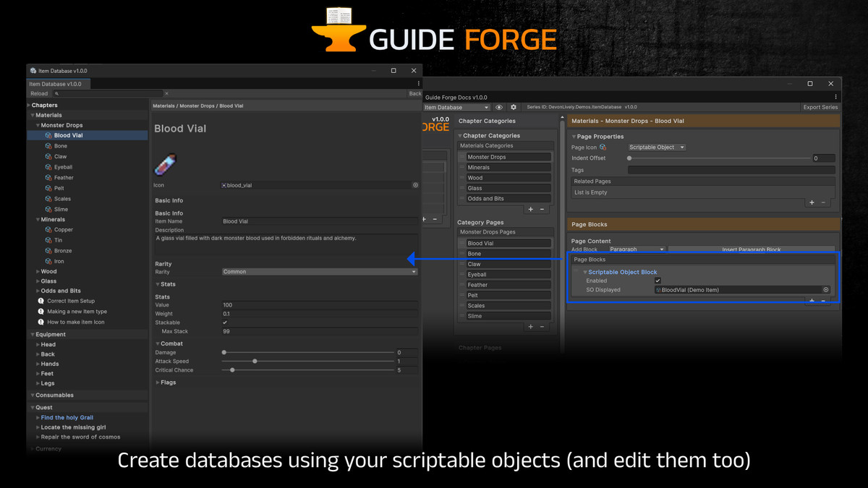Open object picker for blood_vial Icon field
The height and width of the screenshot is (488, 868).
pos(415,185)
